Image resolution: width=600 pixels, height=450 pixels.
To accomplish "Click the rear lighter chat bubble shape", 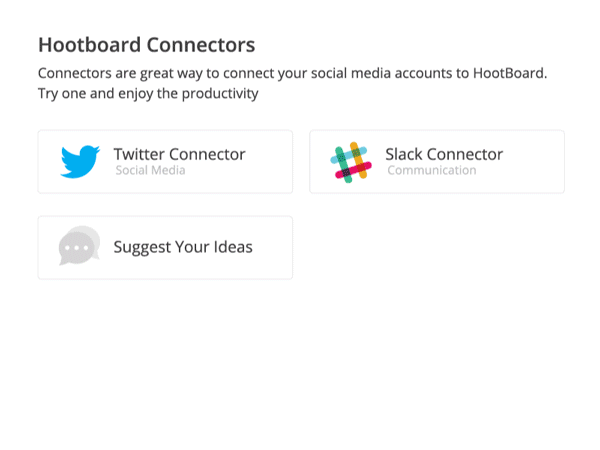I will [93, 233].
